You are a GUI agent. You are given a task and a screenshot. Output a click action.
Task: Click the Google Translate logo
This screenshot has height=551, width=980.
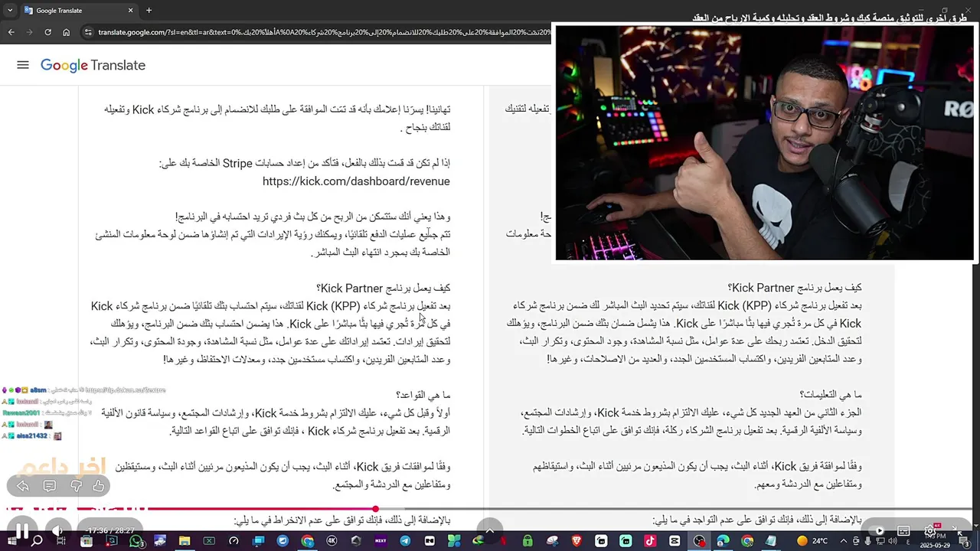coord(93,65)
